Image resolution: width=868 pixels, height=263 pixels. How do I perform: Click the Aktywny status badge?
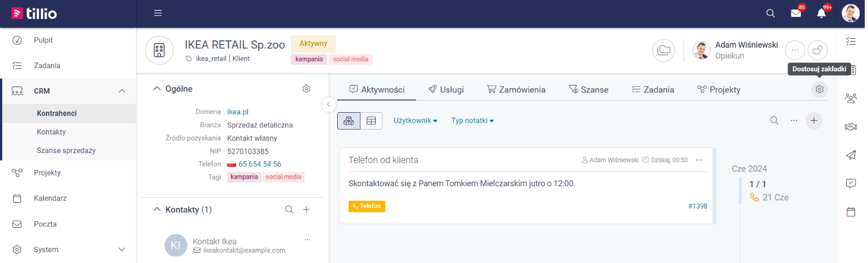point(313,44)
